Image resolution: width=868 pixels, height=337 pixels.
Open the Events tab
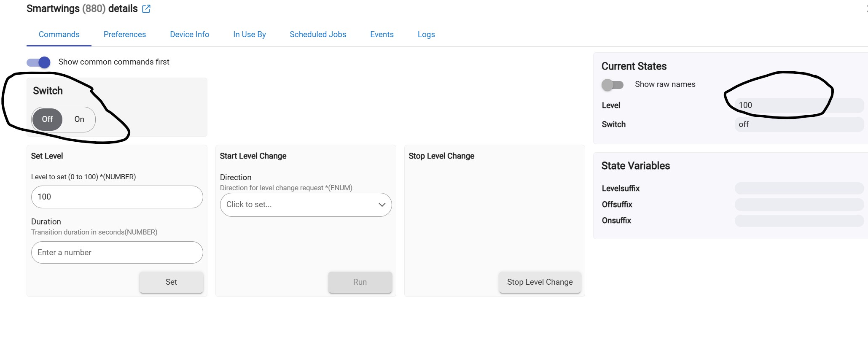tap(382, 35)
